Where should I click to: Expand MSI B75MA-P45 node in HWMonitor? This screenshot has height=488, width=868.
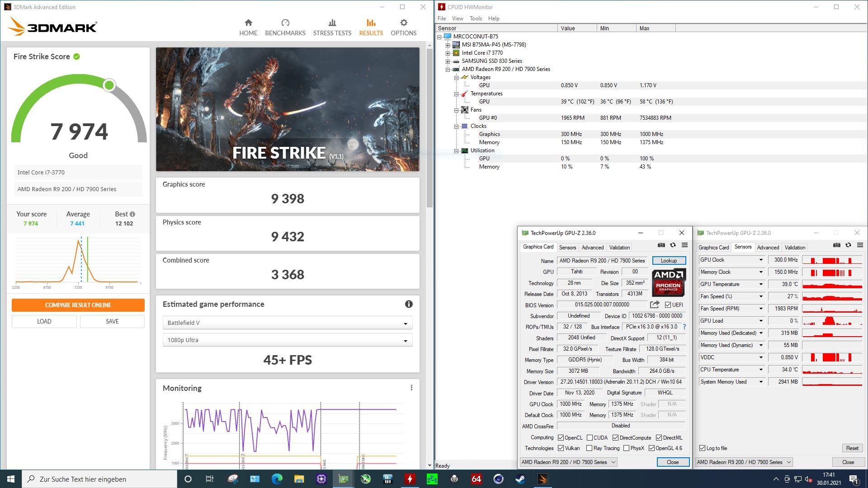click(448, 45)
